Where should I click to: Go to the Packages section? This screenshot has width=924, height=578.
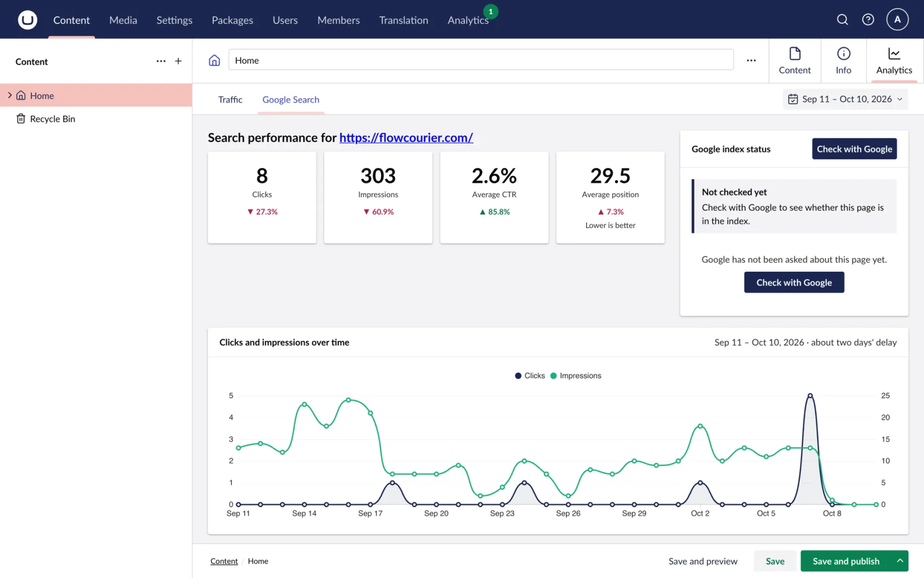[x=232, y=20]
